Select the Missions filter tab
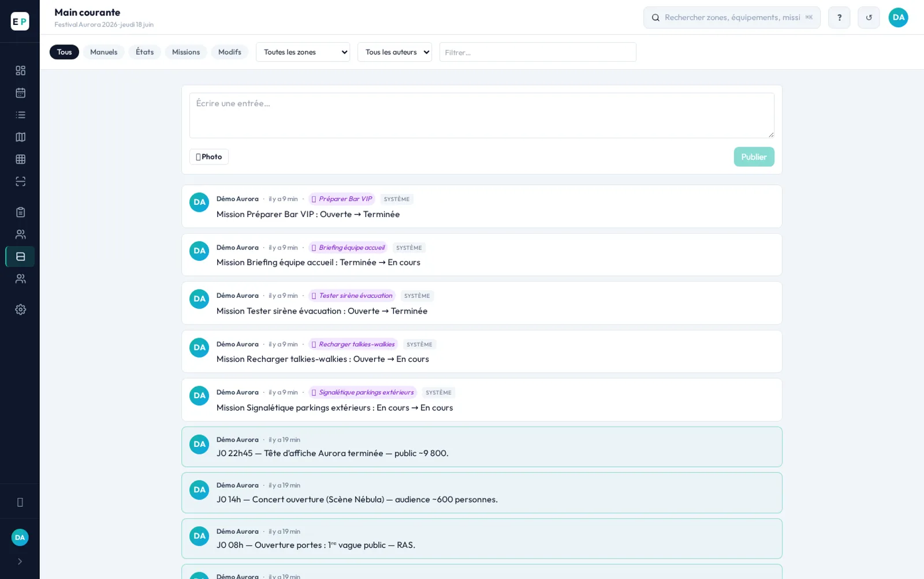The width and height of the screenshot is (924, 579). click(x=186, y=52)
